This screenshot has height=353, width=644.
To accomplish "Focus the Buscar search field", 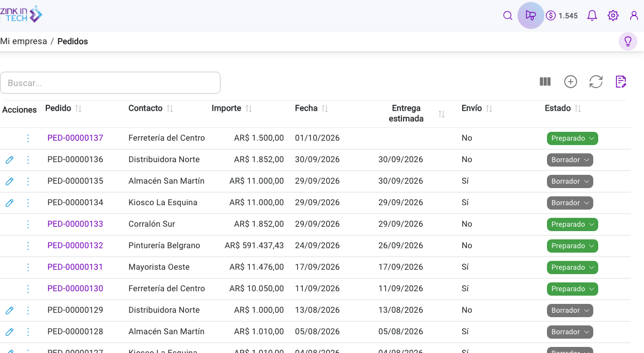I will [x=110, y=83].
